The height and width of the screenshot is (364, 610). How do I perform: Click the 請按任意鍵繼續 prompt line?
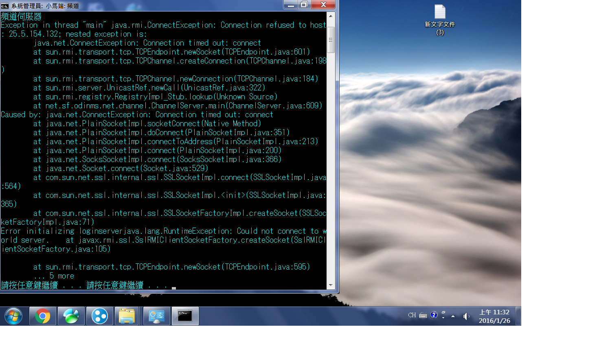point(84,285)
